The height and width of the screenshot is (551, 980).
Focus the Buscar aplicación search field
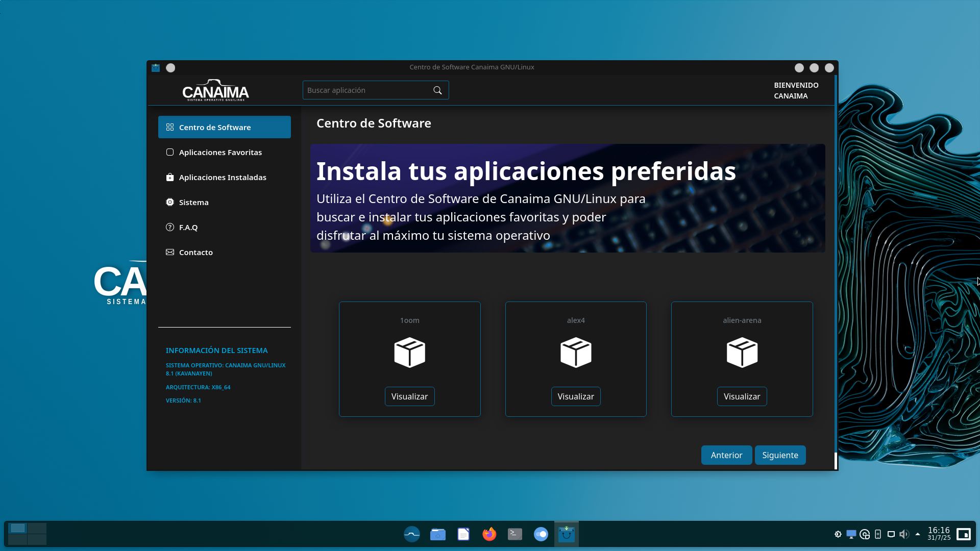(x=375, y=90)
